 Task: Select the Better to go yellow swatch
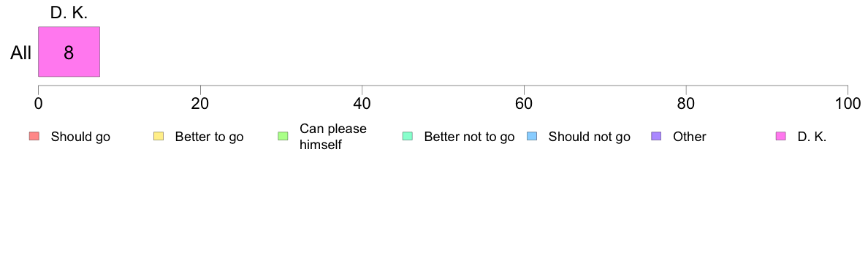(x=159, y=136)
